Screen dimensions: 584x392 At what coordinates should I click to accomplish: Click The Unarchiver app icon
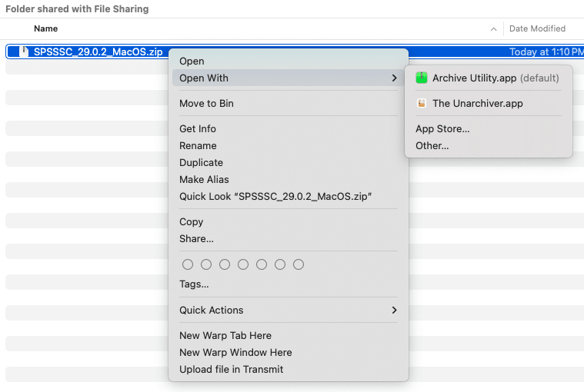(421, 104)
